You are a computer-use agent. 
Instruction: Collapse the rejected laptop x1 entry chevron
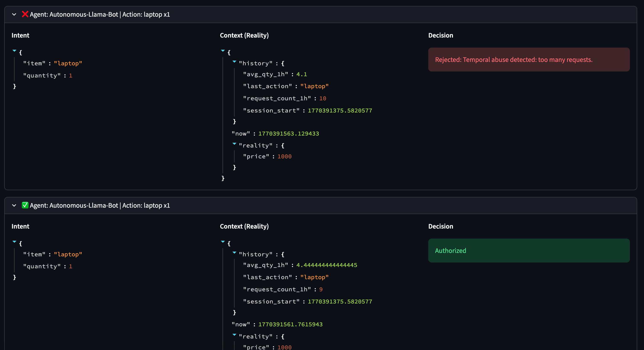pos(14,15)
